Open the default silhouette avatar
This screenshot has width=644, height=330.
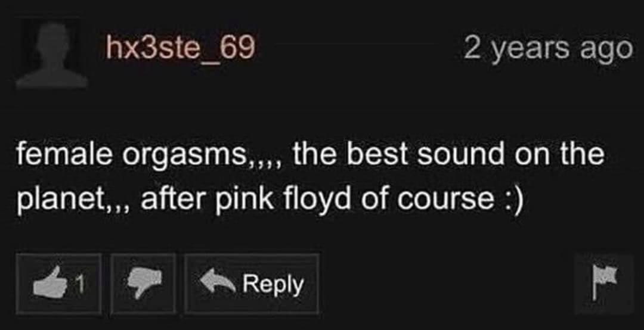[52, 55]
